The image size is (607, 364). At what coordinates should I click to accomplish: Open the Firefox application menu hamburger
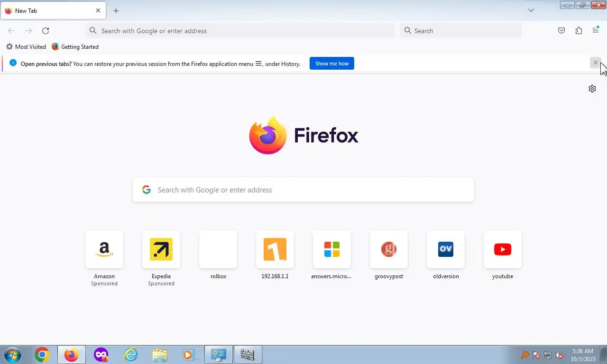596,30
